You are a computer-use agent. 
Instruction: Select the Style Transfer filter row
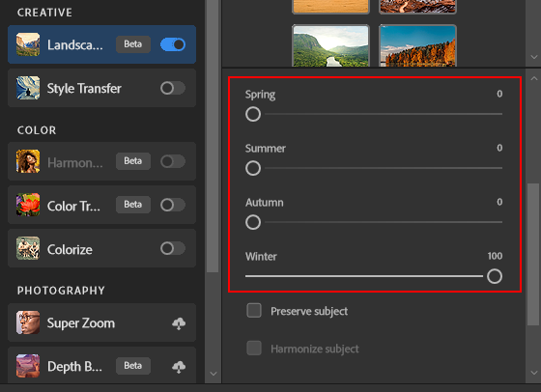point(101,88)
